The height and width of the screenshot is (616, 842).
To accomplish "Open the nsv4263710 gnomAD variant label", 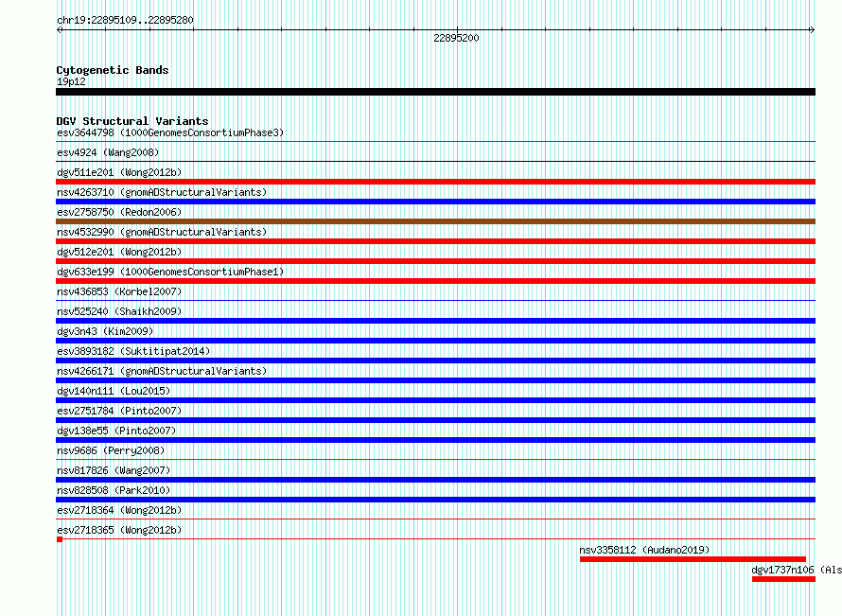I will click(162, 192).
